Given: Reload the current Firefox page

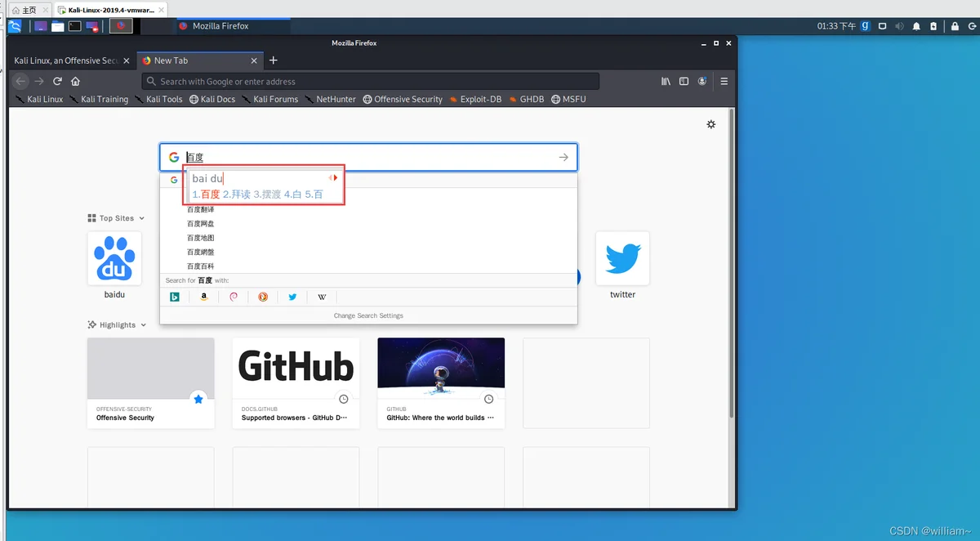Looking at the screenshot, I should tap(57, 81).
